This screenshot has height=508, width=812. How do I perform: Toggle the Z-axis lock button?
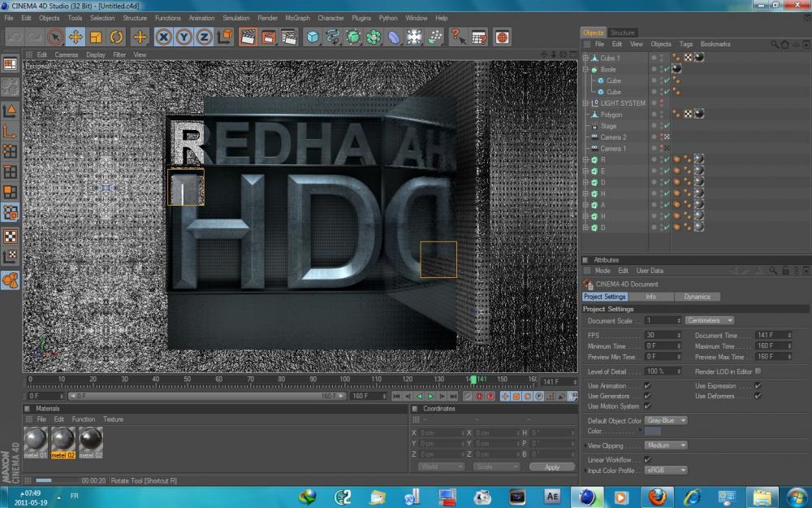[x=204, y=37]
